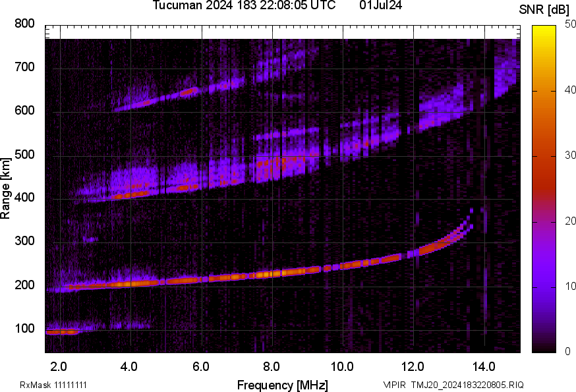Click the x-axis tick label '8.0'
576x392 pixels.
click(x=271, y=367)
